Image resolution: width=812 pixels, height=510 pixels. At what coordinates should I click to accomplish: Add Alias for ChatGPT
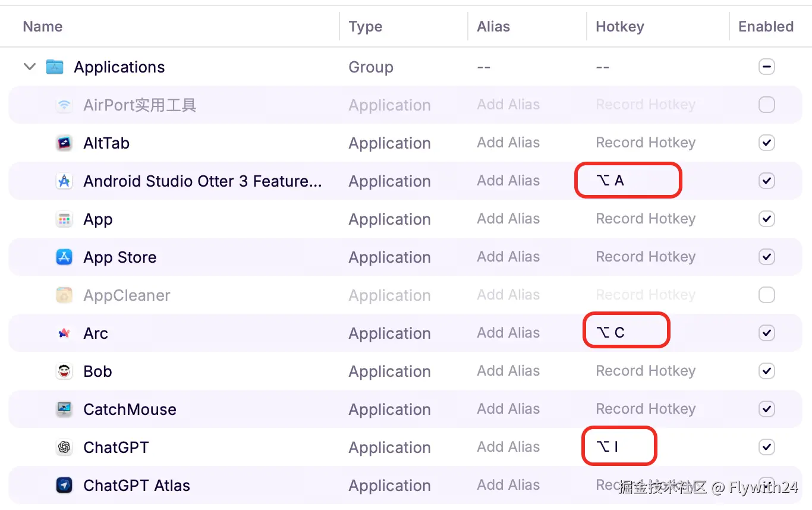tap(508, 448)
